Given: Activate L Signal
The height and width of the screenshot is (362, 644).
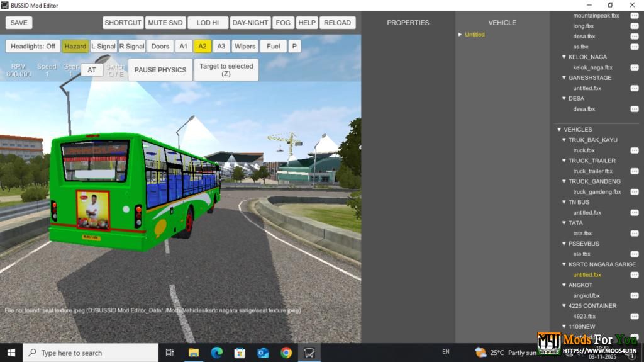Looking at the screenshot, I should click(x=104, y=47).
